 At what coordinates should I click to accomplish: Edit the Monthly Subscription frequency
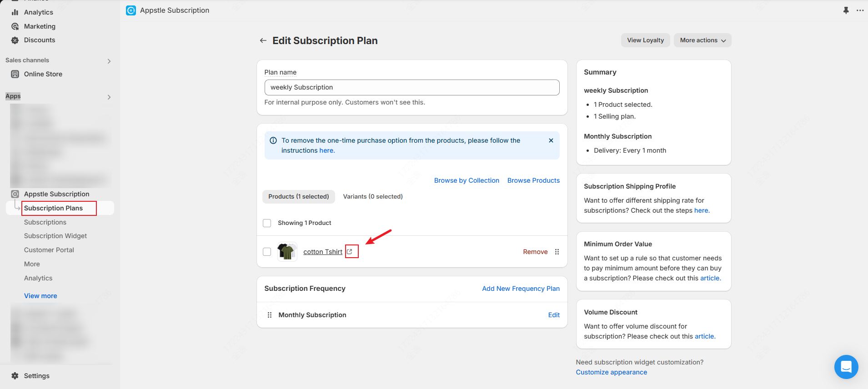[554, 315]
